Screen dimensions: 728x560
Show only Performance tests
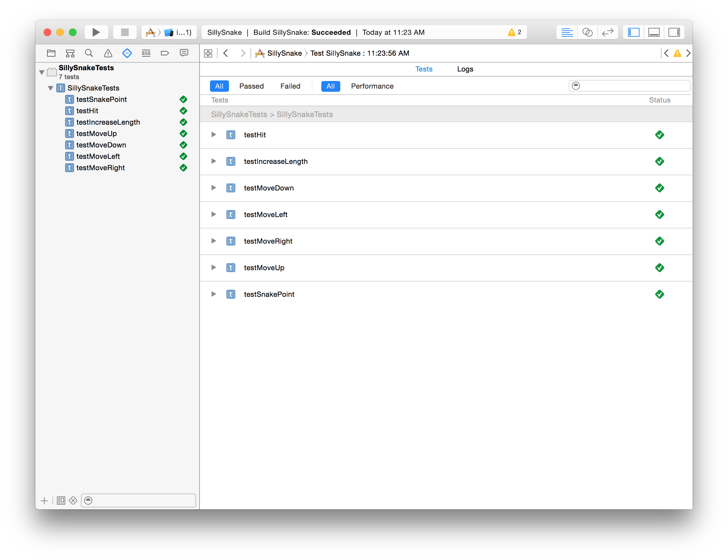372,86
